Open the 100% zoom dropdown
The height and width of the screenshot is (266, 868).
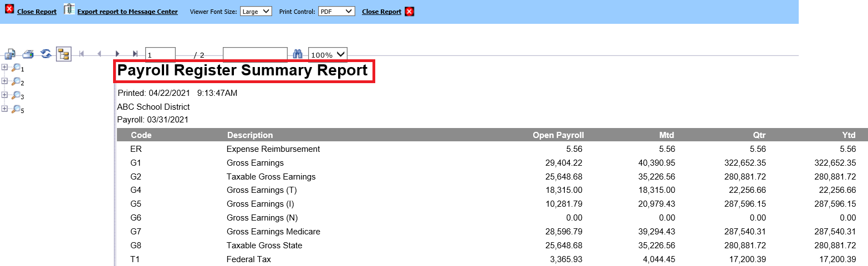328,54
